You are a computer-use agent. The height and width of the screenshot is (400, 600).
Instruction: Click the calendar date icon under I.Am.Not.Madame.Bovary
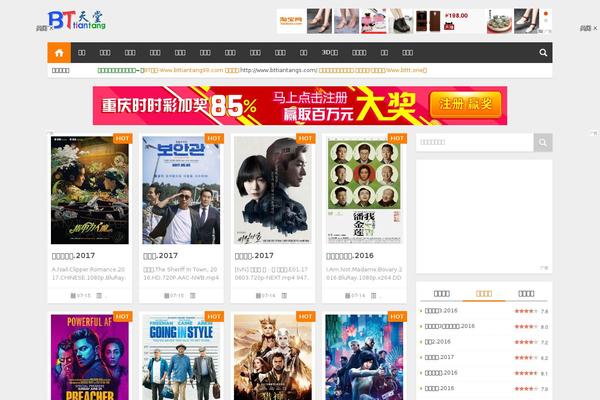pos(347,296)
